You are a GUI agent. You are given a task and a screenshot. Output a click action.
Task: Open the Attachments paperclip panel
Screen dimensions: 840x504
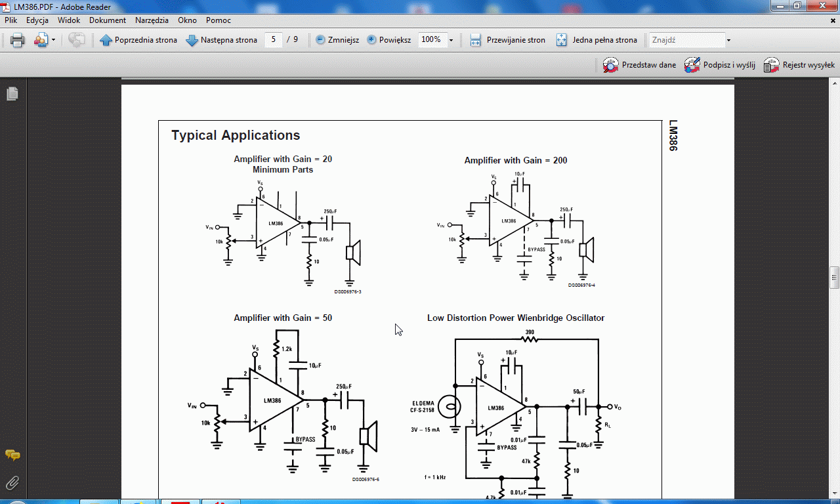click(x=12, y=484)
